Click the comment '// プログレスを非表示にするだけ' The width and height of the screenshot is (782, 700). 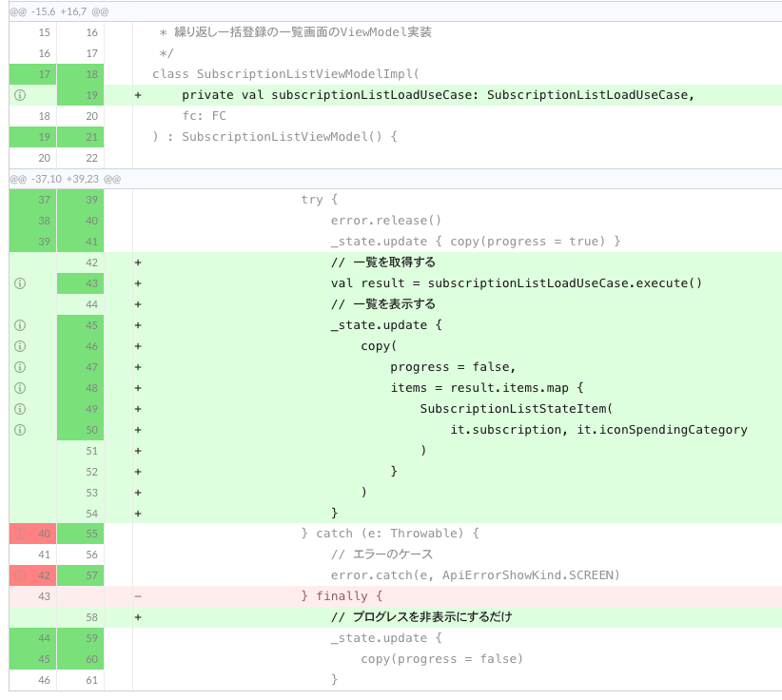pyautogui.click(x=421, y=618)
